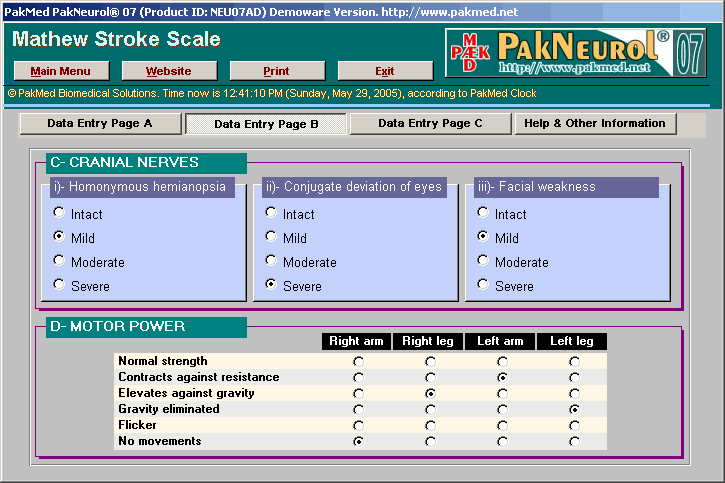This screenshot has width=725, height=483.
Task: Click the Exit button
Action: 386,71
